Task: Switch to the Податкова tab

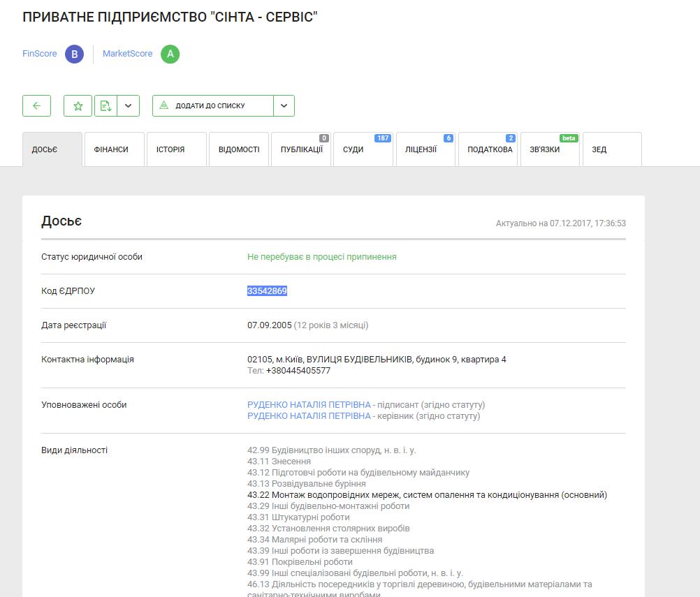Action: pyautogui.click(x=488, y=149)
